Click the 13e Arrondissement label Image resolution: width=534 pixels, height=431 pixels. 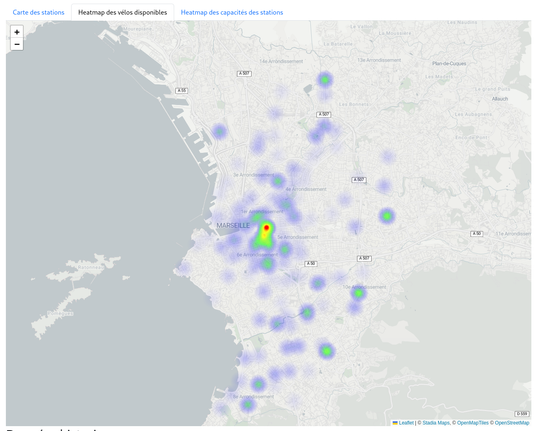[x=379, y=60]
